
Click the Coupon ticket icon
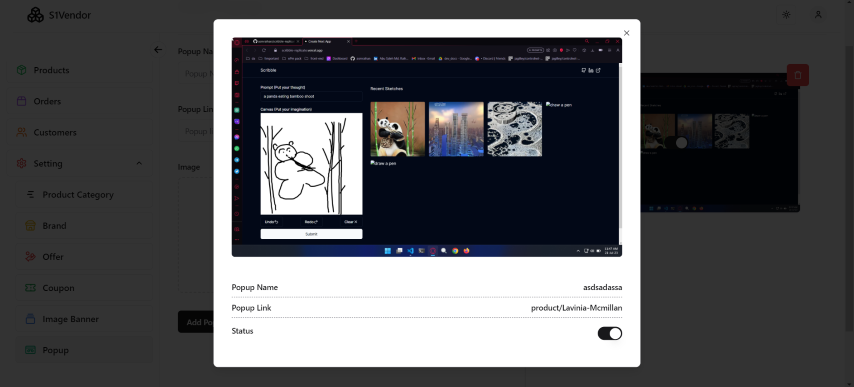click(30, 287)
